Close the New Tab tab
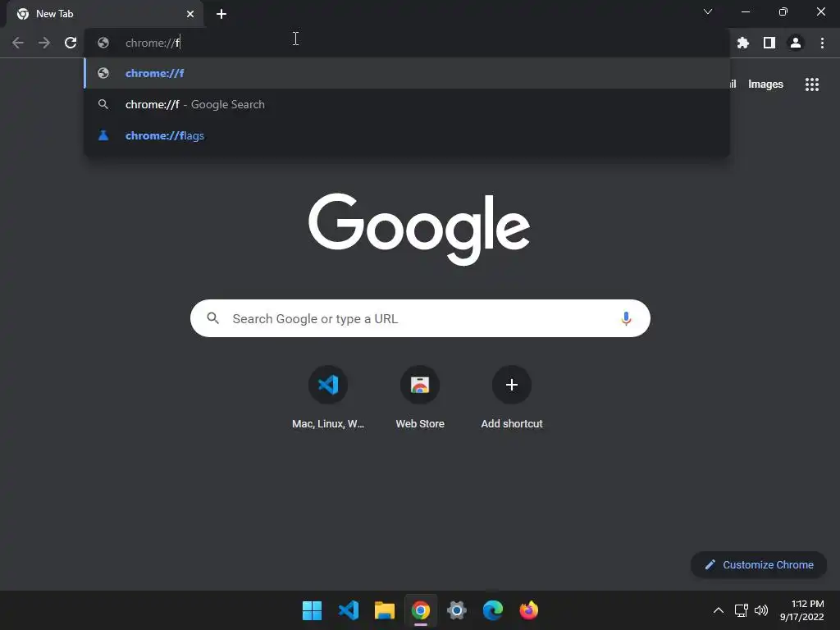The image size is (840, 630). click(x=190, y=14)
